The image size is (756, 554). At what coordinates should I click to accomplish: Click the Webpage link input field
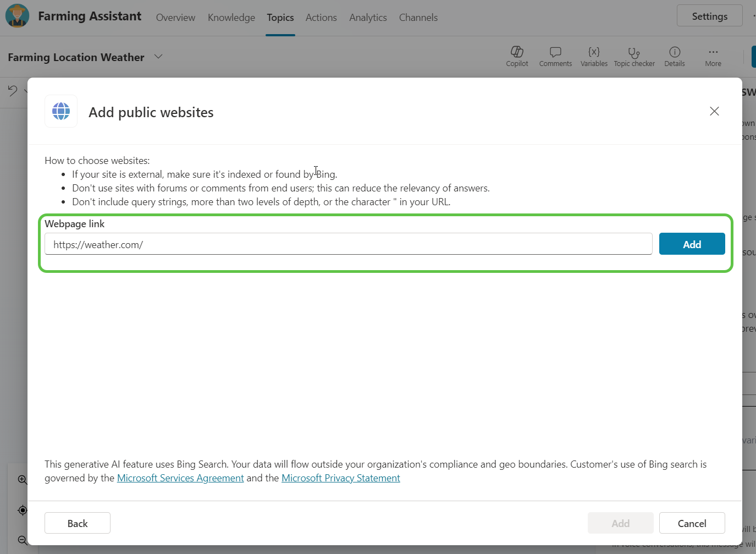point(348,244)
